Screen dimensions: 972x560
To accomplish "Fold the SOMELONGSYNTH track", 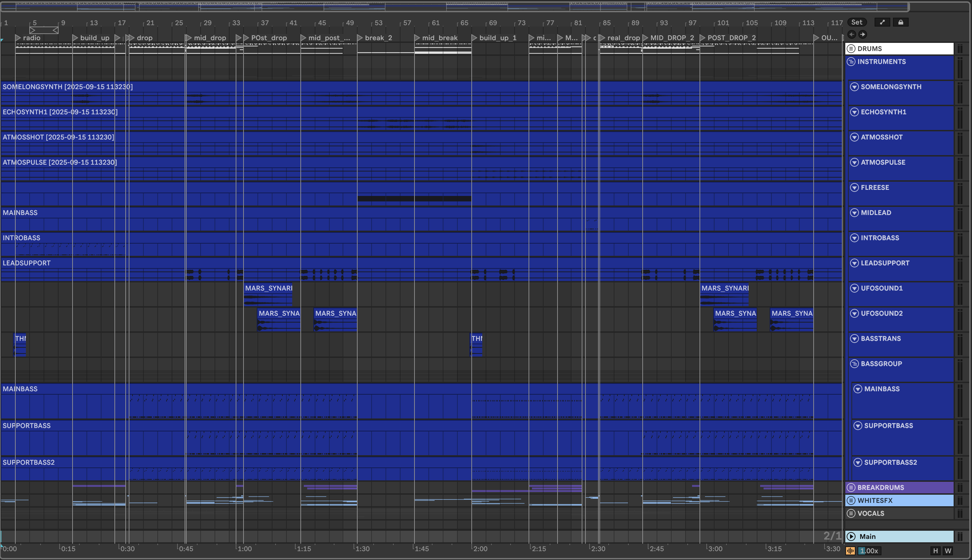I will coord(854,87).
